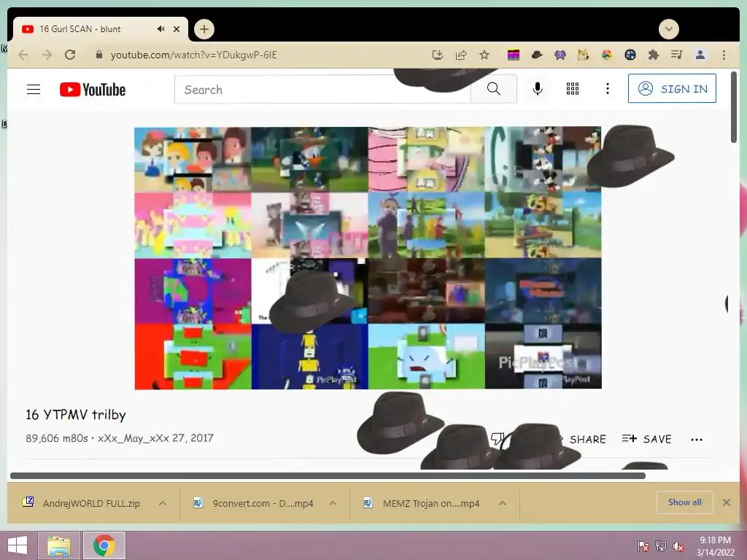Close the downloads bar
The height and width of the screenshot is (560, 747).
click(x=727, y=502)
